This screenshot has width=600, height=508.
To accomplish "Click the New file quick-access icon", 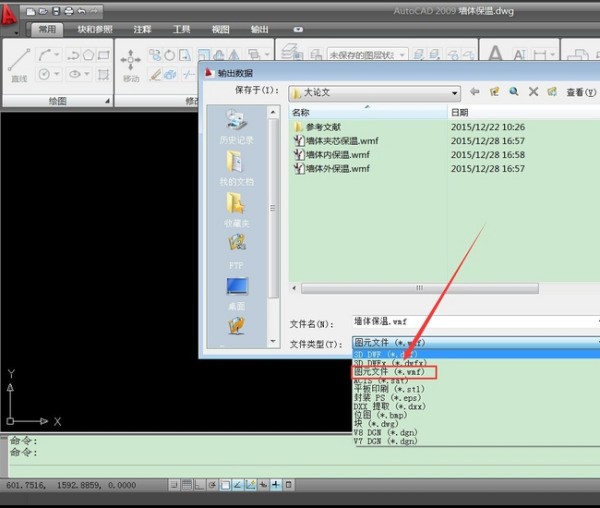I will (31, 11).
